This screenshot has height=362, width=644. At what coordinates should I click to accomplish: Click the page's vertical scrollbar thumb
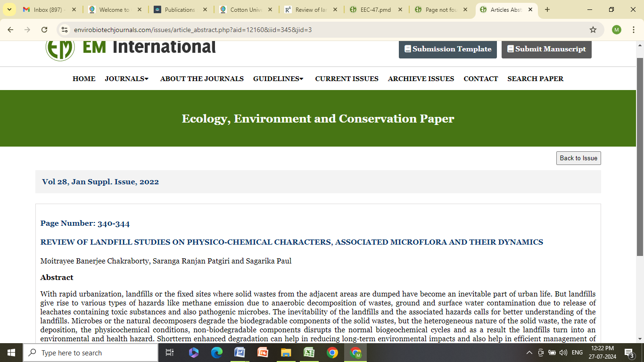[640, 156]
